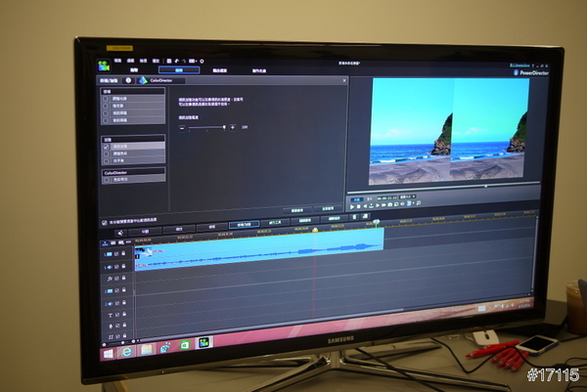Click the Power Tools button above timeline
The width and height of the screenshot is (587, 392).
click(x=275, y=222)
